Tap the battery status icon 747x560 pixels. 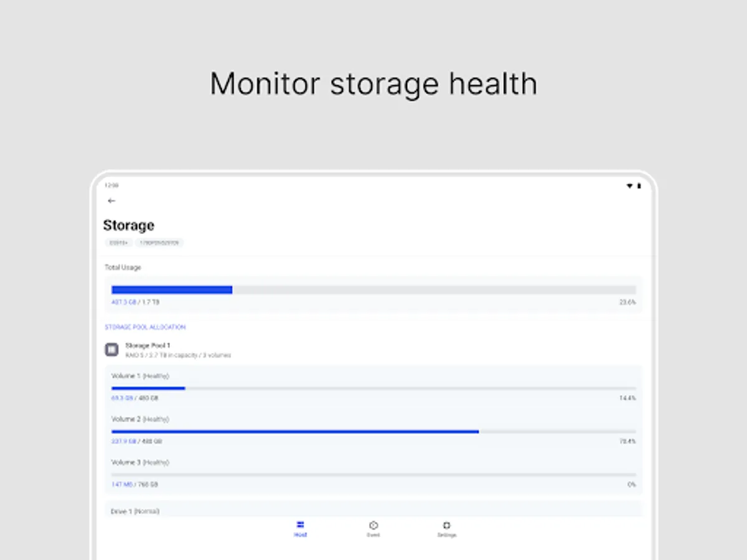(638, 186)
